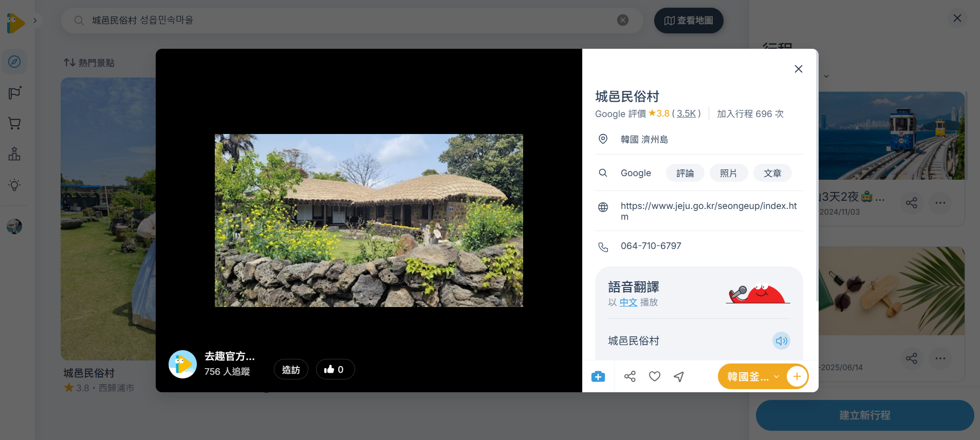980x440 pixels.
Task: Click the 城邑民俗村 card title in results
Action: coord(89,373)
